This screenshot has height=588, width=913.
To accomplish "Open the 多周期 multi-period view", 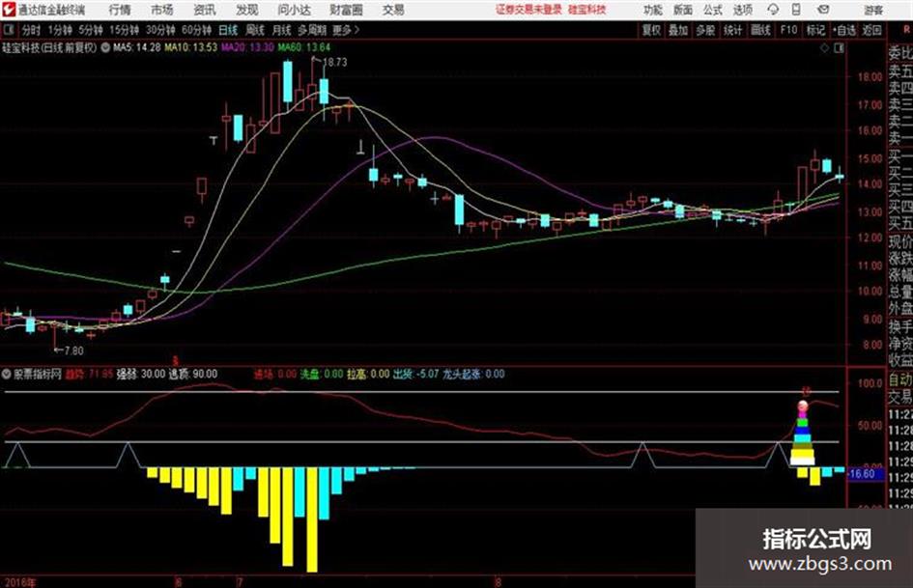I will click(312, 30).
